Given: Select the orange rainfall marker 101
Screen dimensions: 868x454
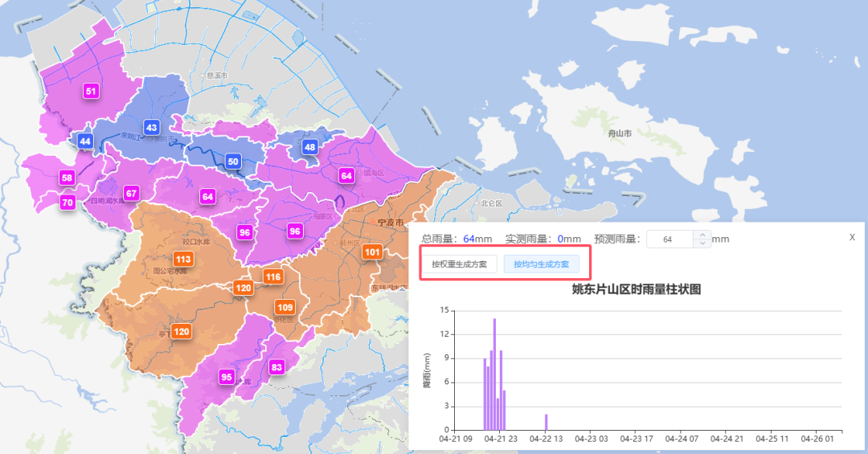Looking at the screenshot, I should click(x=371, y=252).
